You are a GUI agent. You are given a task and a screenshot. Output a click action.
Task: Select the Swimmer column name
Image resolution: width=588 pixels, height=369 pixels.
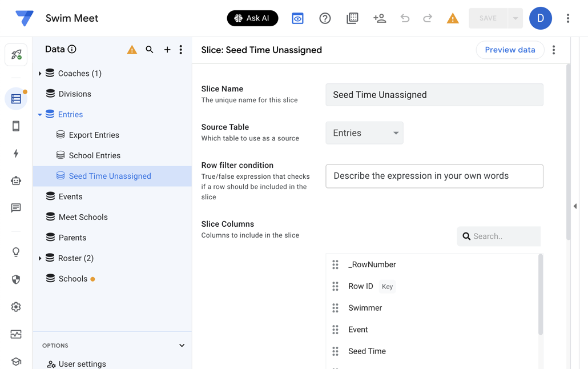tap(365, 308)
